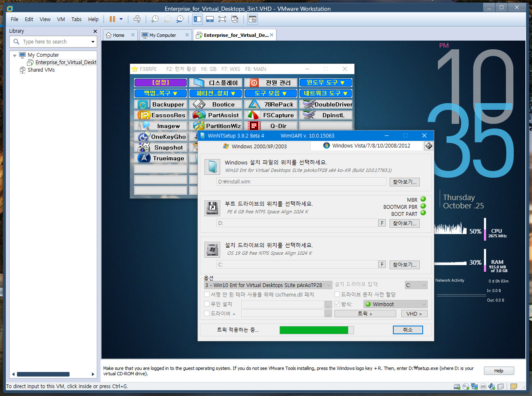
Task: Launch Backupper from the F3BRPE launcher
Action: tap(161, 104)
